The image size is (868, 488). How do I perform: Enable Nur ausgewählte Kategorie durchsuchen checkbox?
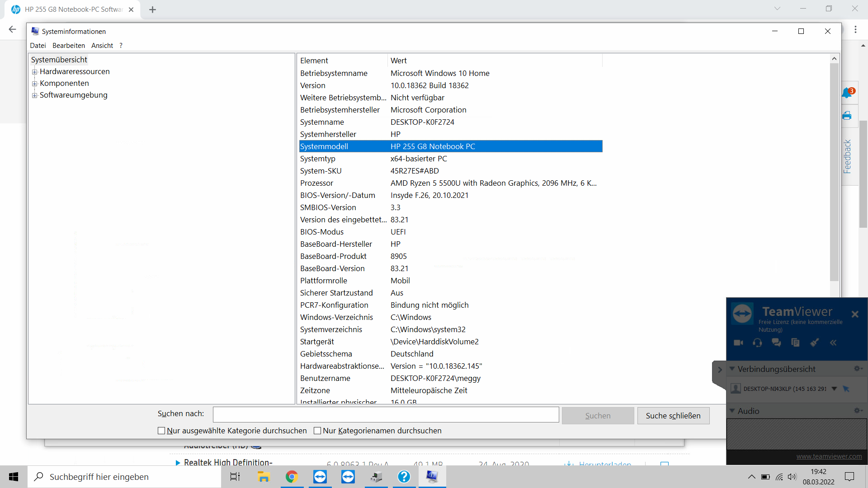(x=161, y=431)
